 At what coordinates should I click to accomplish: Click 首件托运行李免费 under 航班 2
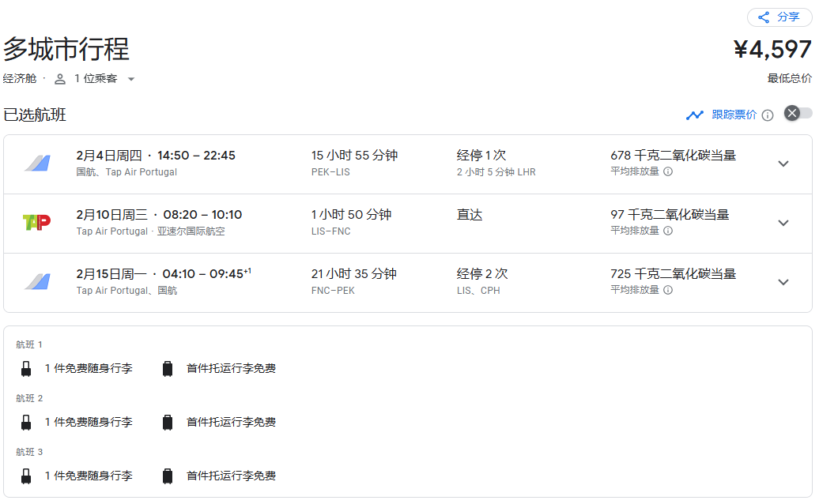231,423
